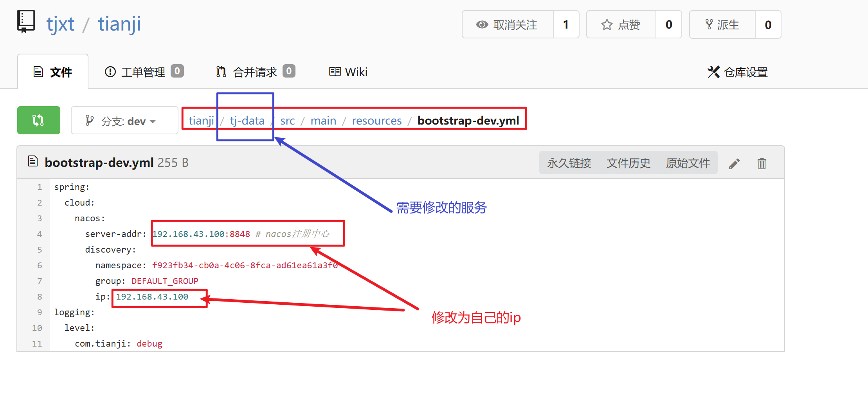The height and width of the screenshot is (403, 868).
Task: Open the 合并请求 pull requests tab
Action: pos(256,72)
